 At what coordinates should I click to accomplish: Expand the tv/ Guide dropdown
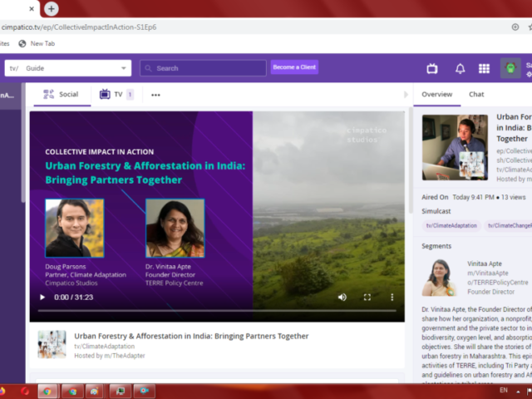click(x=124, y=68)
